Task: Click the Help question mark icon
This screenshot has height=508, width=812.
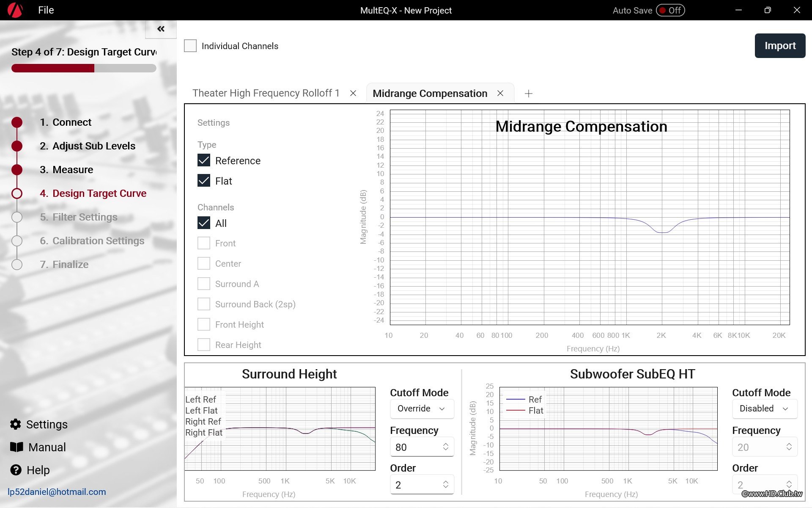Action: (x=16, y=470)
